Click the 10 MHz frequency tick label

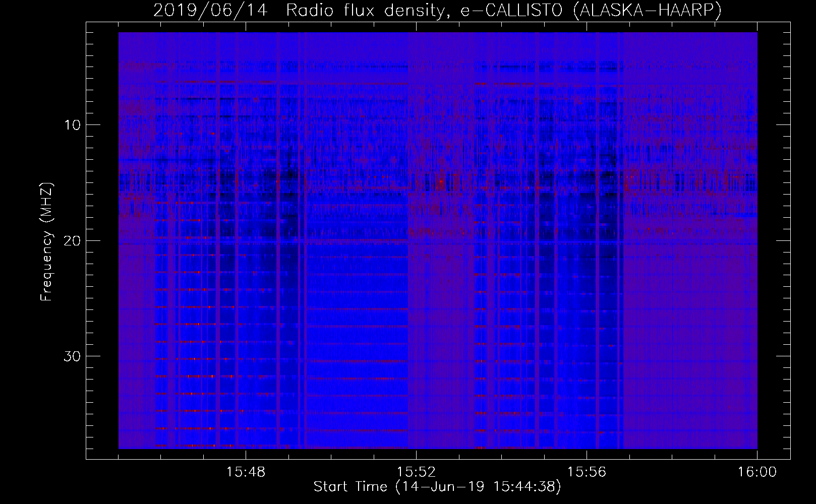coord(73,125)
